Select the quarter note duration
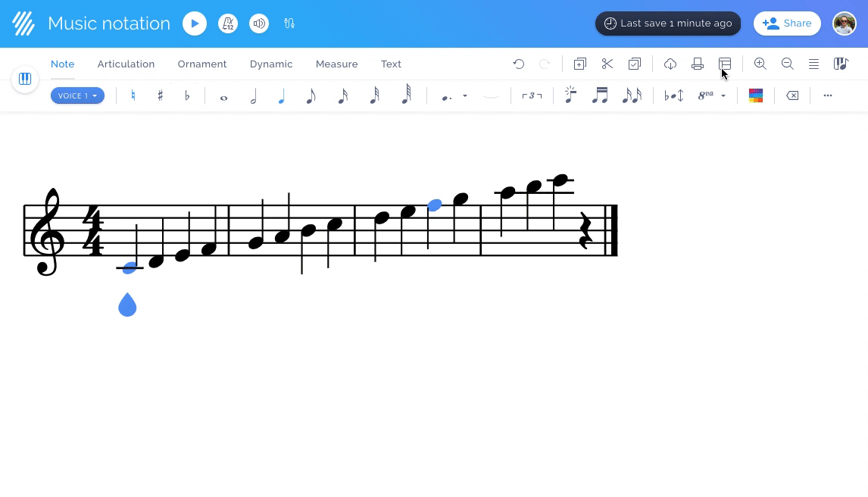This screenshot has height=497, width=868. [282, 95]
